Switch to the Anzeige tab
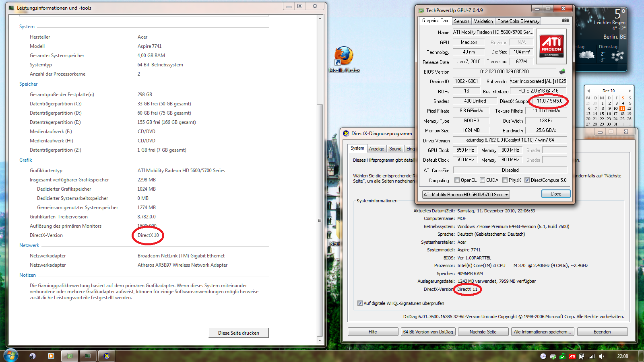Viewport: 644px width, 362px height. tap(376, 149)
